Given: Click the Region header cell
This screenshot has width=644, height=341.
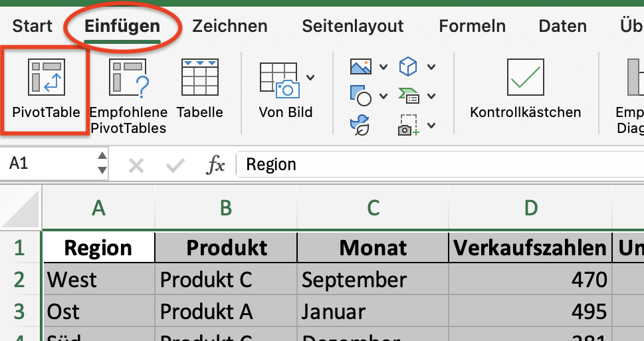Looking at the screenshot, I should click(x=98, y=248).
